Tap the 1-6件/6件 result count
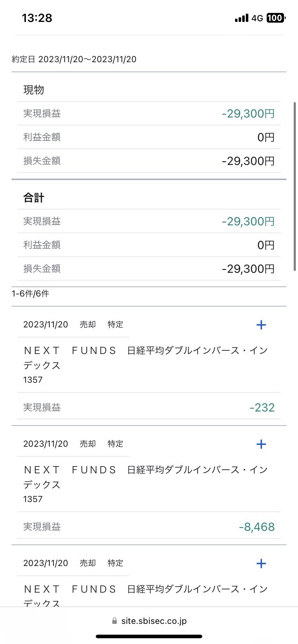The image size is (298, 644). (30, 294)
